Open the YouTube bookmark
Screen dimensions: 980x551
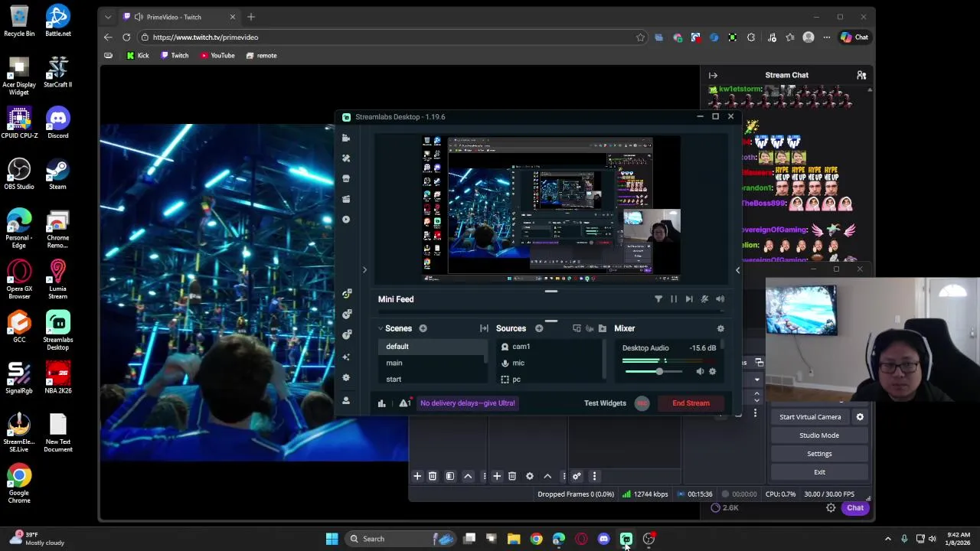217,55
